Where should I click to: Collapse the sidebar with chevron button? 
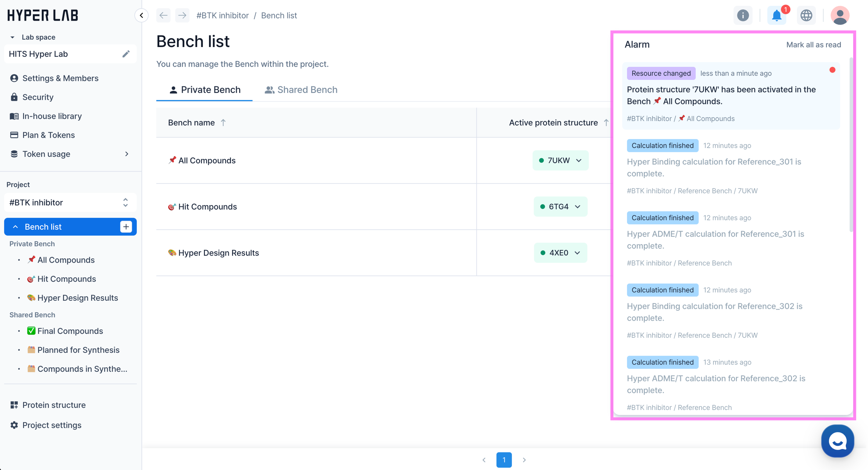(x=142, y=15)
